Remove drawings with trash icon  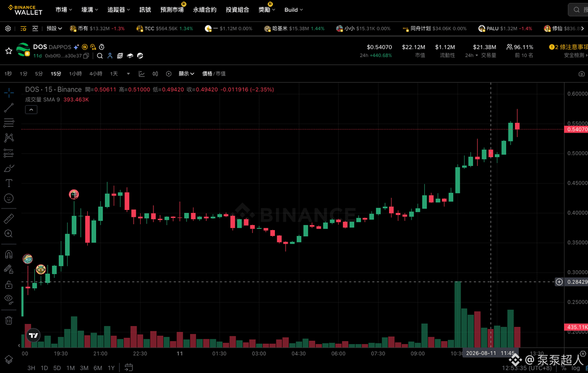[9, 320]
